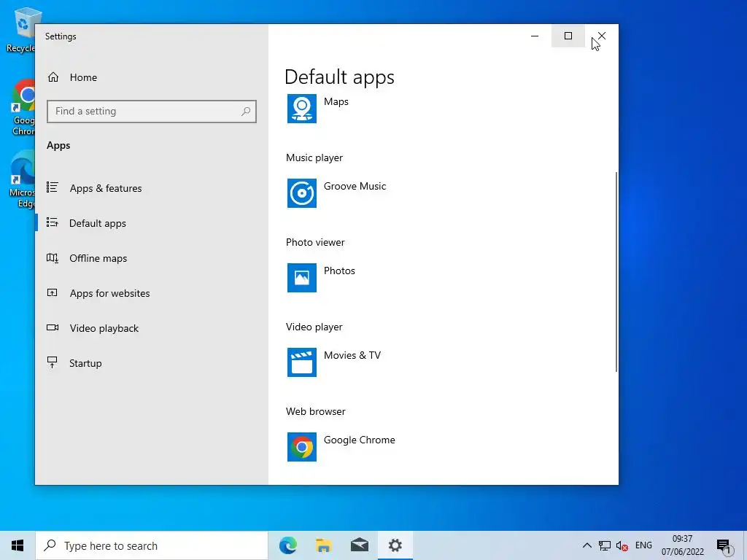Click the Settings gear on the taskbar
The height and width of the screenshot is (560, 747).
coord(395,545)
